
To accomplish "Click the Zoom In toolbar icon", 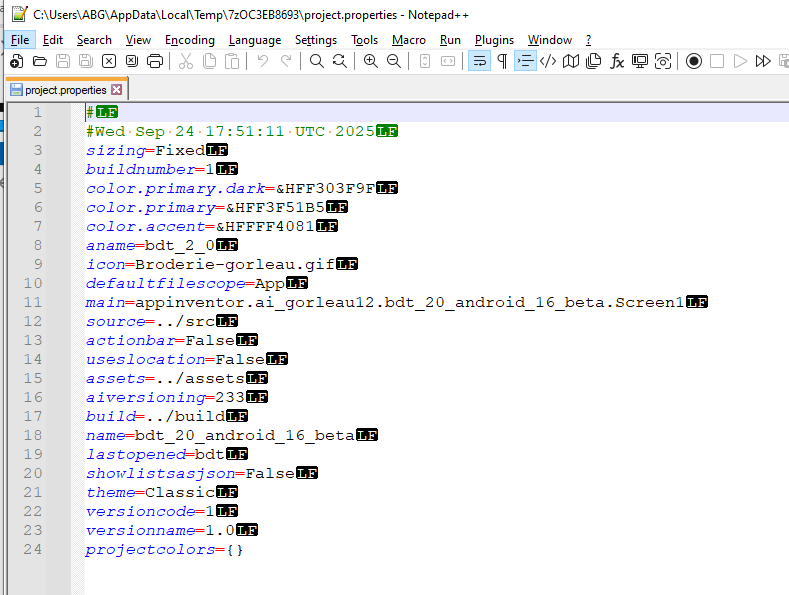I will click(371, 61).
